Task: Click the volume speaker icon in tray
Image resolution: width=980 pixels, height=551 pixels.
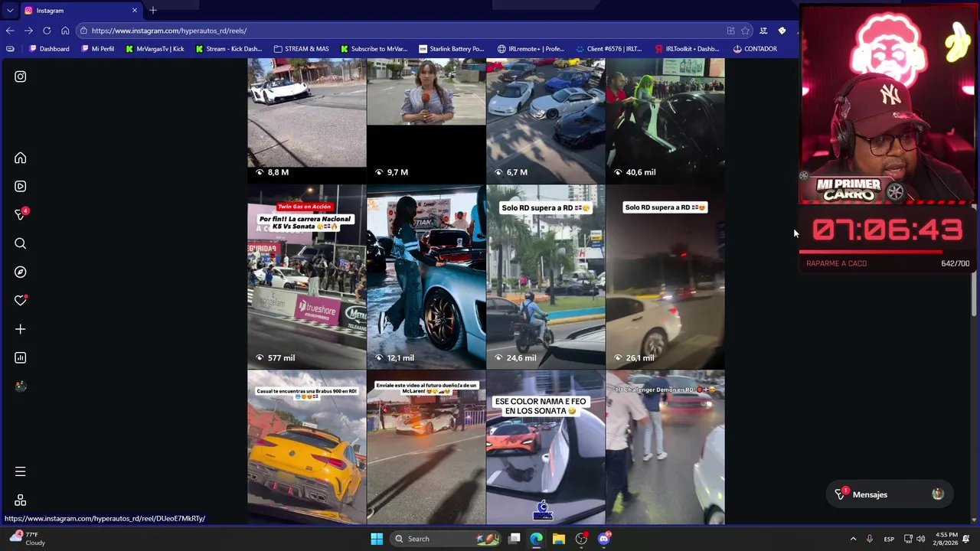Action: pyautogui.click(x=921, y=539)
